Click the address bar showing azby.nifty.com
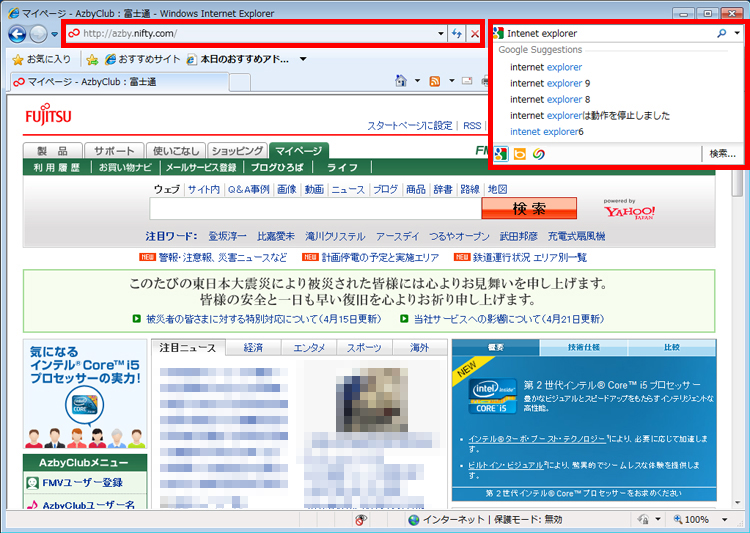 click(x=251, y=33)
